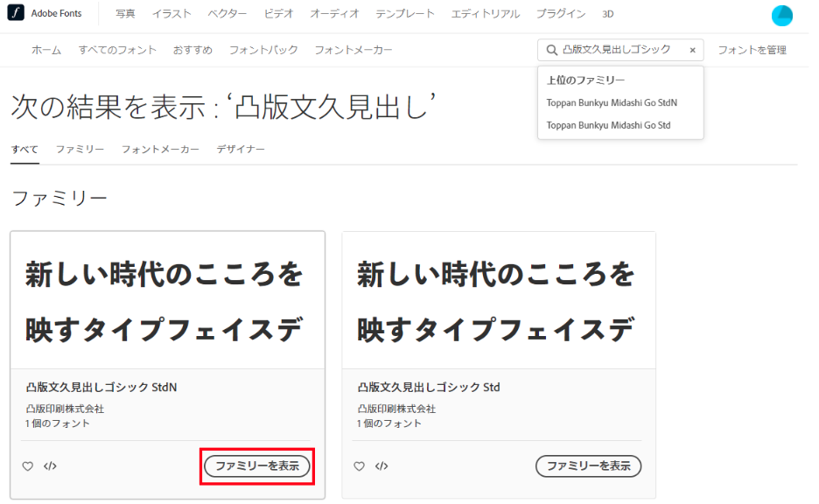The height and width of the screenshot is (504, 819).
Task: Clear the search field with the x
Action: coord(693,50)
